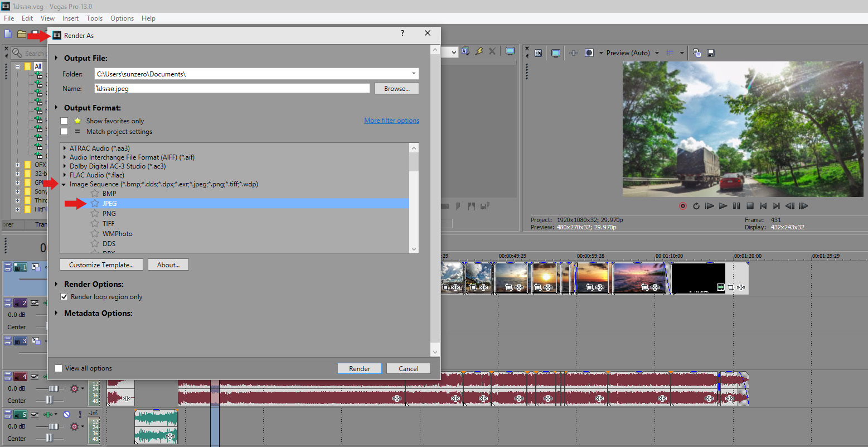
Task: Uncheck Render loop region only
Action: tap(64, 297)
